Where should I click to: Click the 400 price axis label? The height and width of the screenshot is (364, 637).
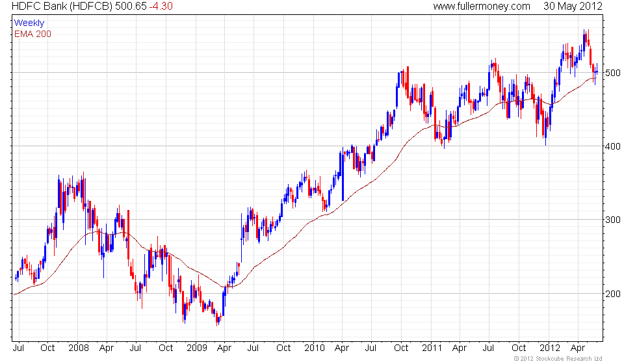click(613, 146)
